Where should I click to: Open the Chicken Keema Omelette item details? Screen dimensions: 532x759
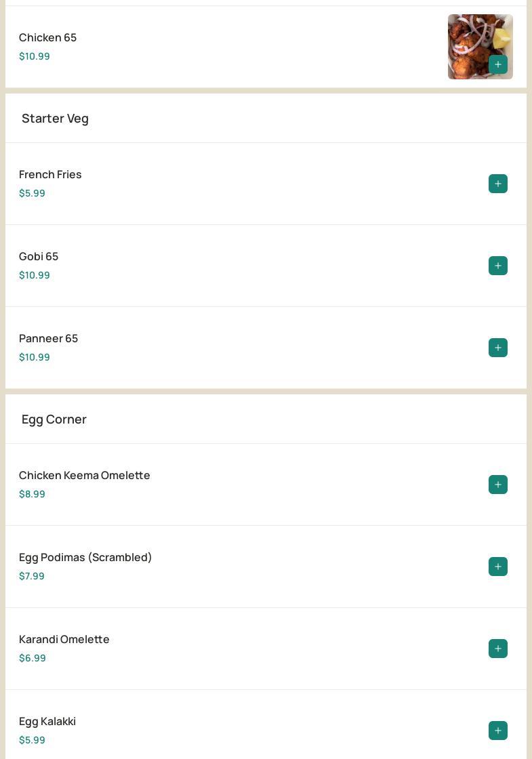(x=266, y=485)
